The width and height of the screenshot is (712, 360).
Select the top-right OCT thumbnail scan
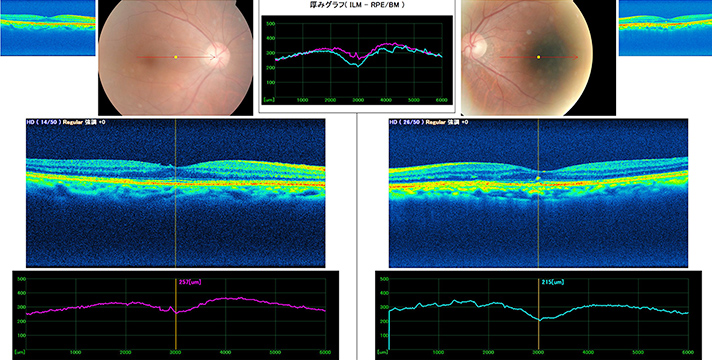pos(665,28)
